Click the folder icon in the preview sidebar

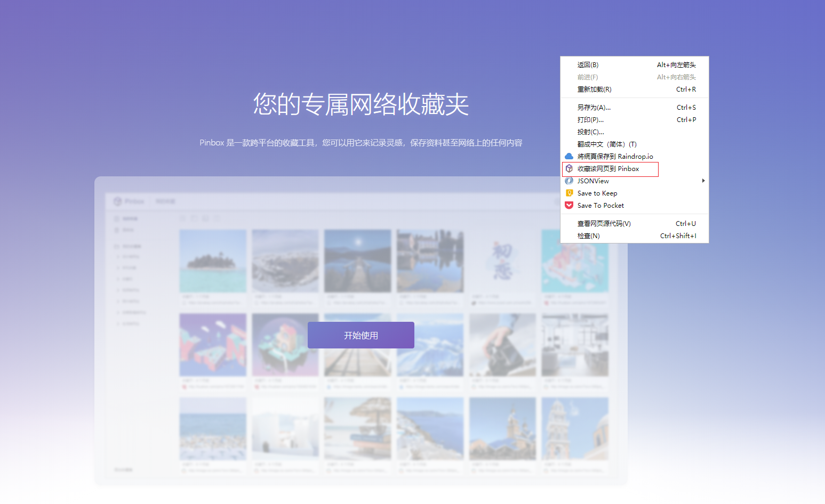118,246
